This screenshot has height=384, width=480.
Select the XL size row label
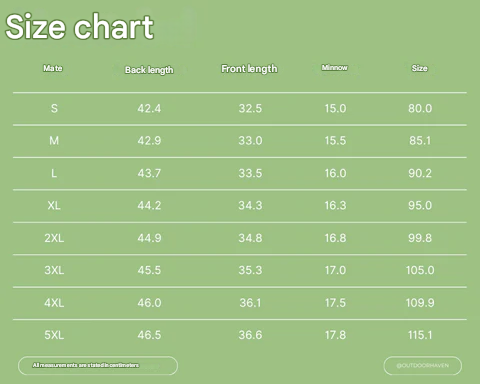pos(54,205)
